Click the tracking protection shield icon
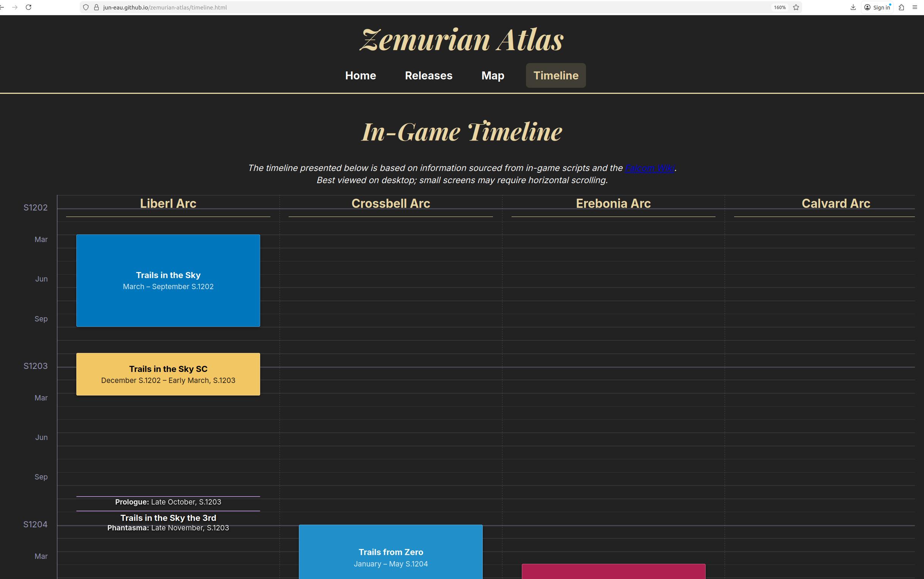Viewport: 924px width, 579px height. [x=86, y=7]
